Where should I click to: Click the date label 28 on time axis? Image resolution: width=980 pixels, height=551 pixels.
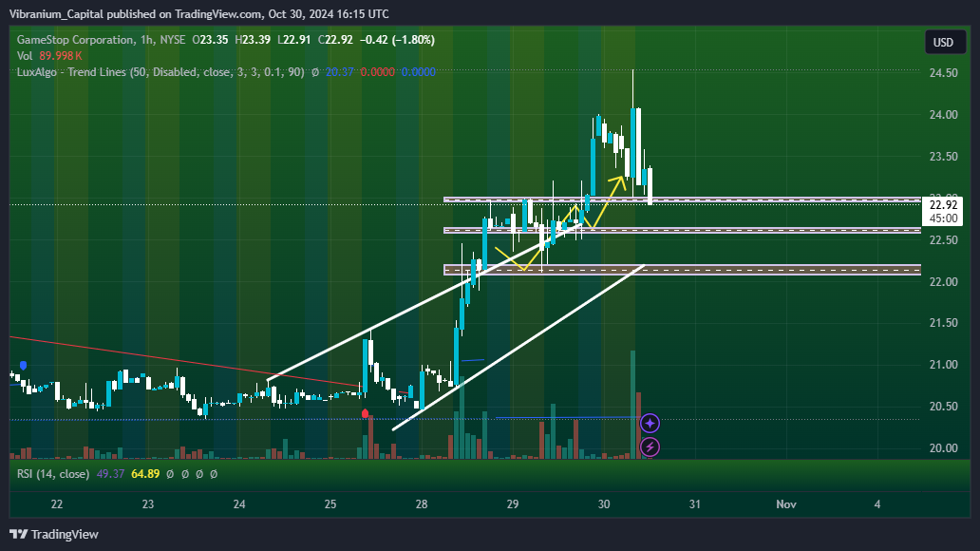click(422, 504)
